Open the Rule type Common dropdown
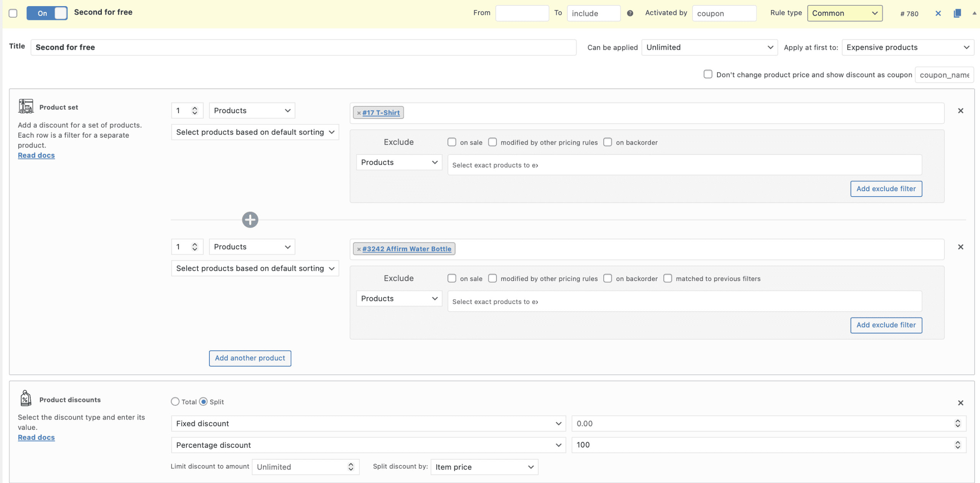 [844, 13]
